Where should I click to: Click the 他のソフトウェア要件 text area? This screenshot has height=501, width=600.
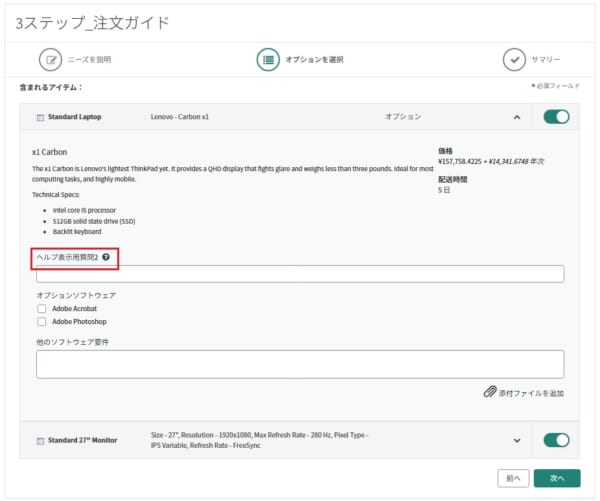tap(300, 364)
